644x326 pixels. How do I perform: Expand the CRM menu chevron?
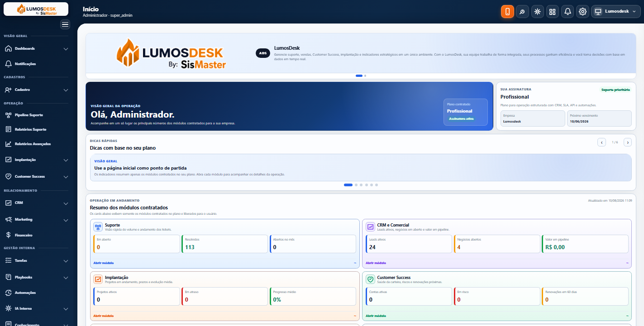tap(66, 203)
